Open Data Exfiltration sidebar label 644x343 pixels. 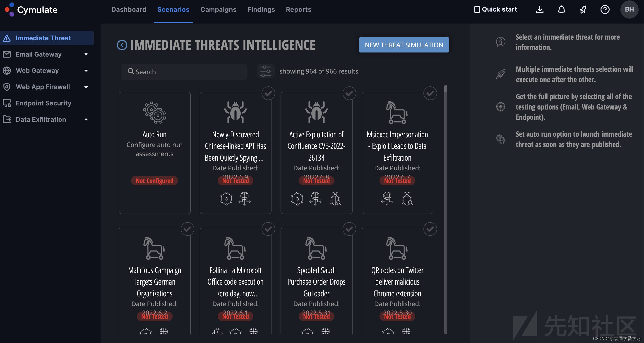coord(41,119)
